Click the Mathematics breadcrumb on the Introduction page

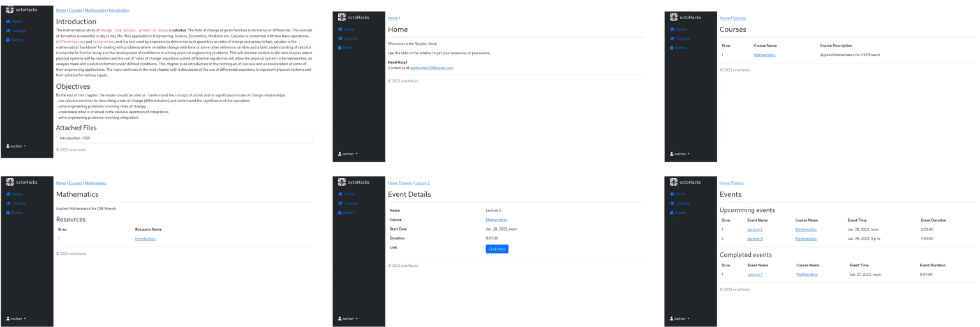tap(95, 11)
